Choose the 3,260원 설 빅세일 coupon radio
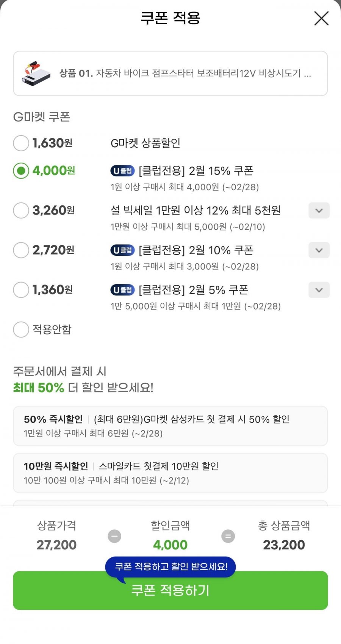This screenshot has height=644, width=341. coord(21,210)
